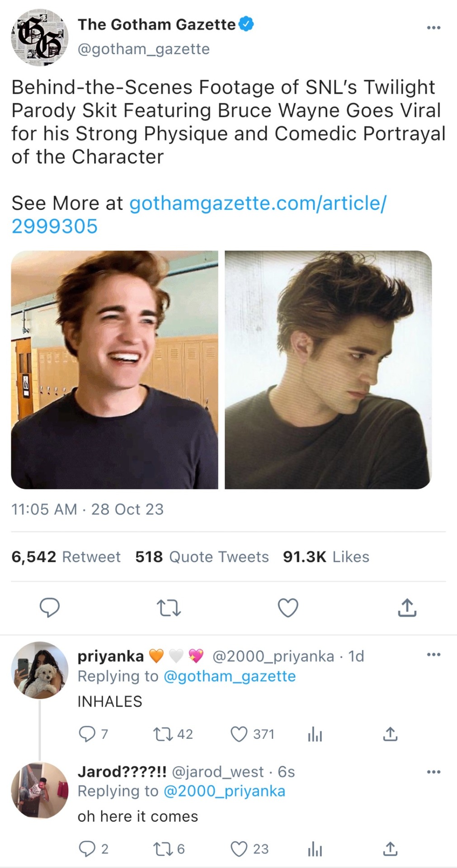Retweet the main Gotham Gazette tweet
457x868 pixels.
(x=168, y=608)
